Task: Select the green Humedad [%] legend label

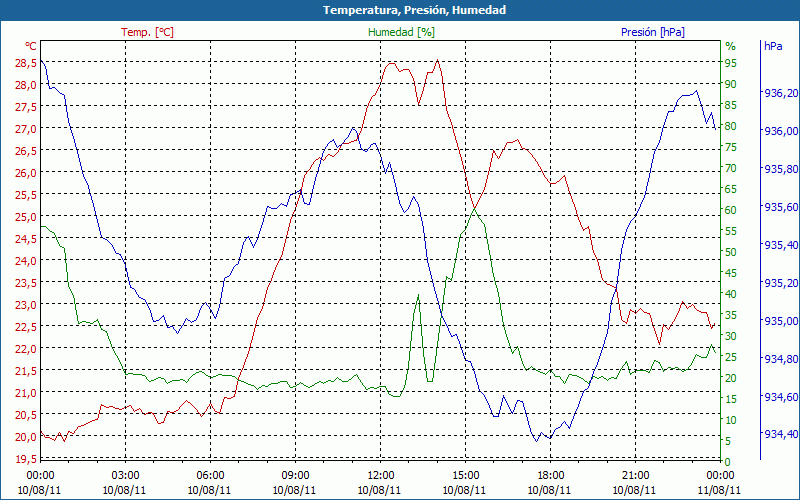Action: (401, 32)
